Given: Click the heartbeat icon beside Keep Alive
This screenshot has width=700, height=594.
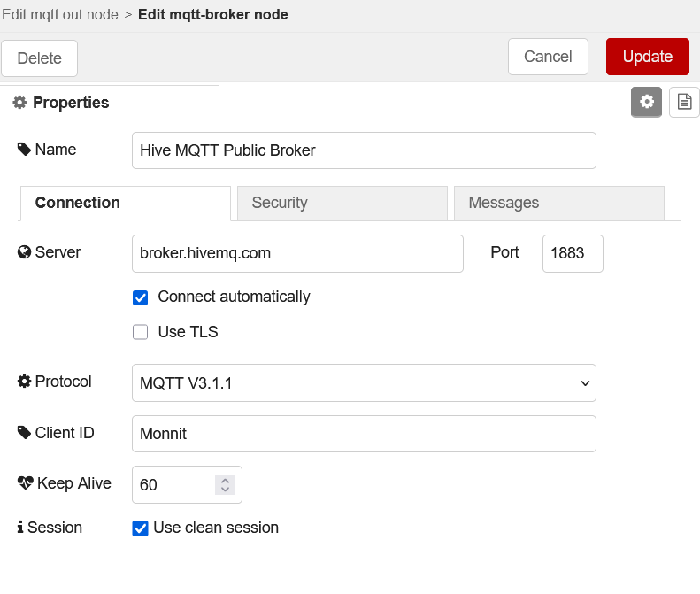Looking at the screenshot, I should click(25, 482).
